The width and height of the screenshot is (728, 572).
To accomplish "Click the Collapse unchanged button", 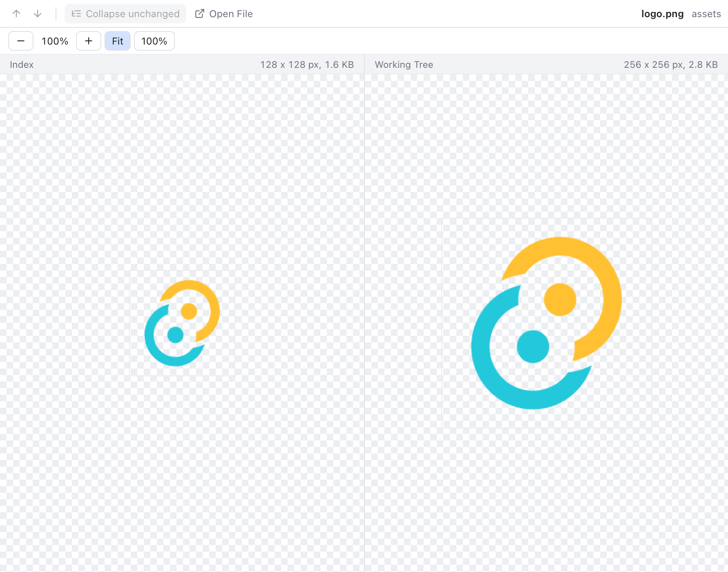I will click(125, 13).
